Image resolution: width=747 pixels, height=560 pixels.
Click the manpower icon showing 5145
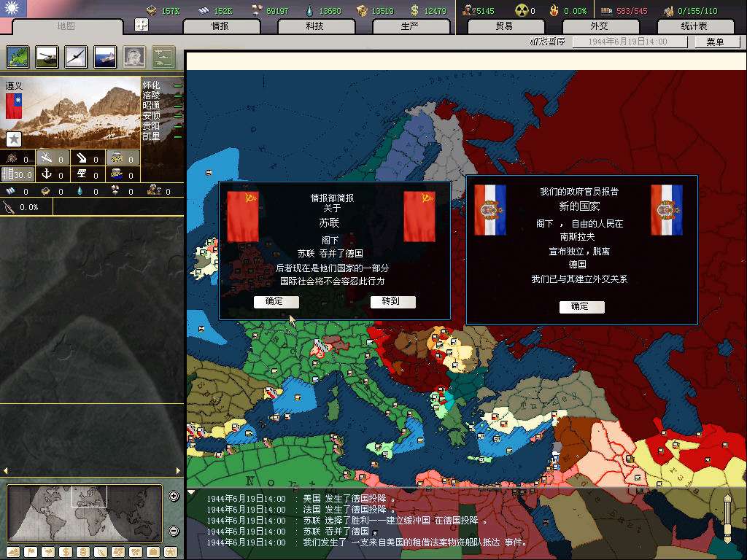pos(469,10)
